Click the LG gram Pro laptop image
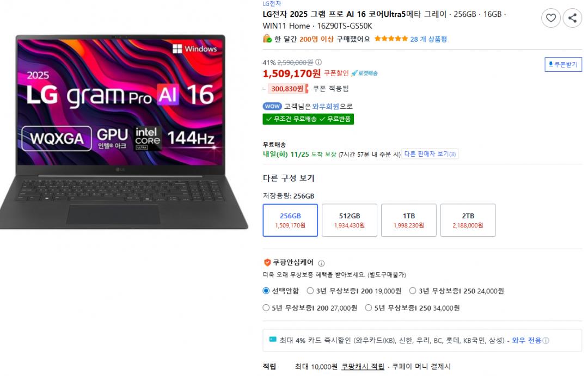Screen dimensions: 588x376 click(124, 131)
